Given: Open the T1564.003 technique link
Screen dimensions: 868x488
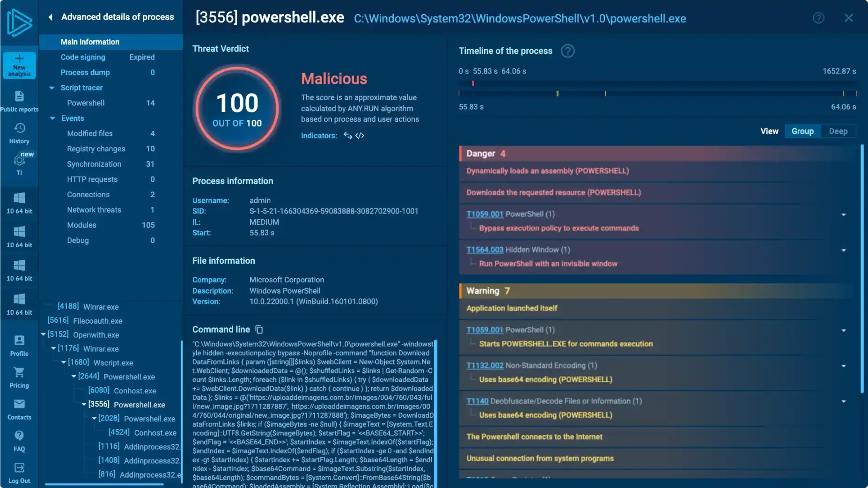Looking at the screenshot, I should coord(485,250).
